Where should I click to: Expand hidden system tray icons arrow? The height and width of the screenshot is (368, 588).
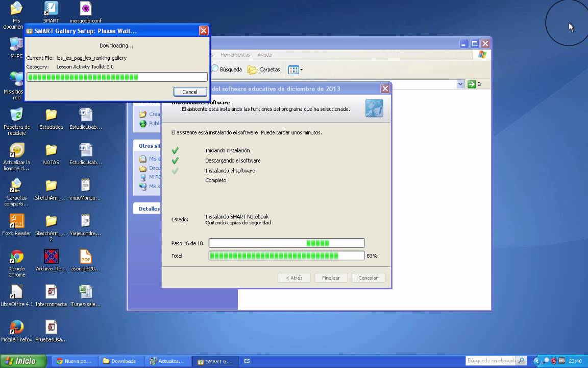[x=536, y=361]
